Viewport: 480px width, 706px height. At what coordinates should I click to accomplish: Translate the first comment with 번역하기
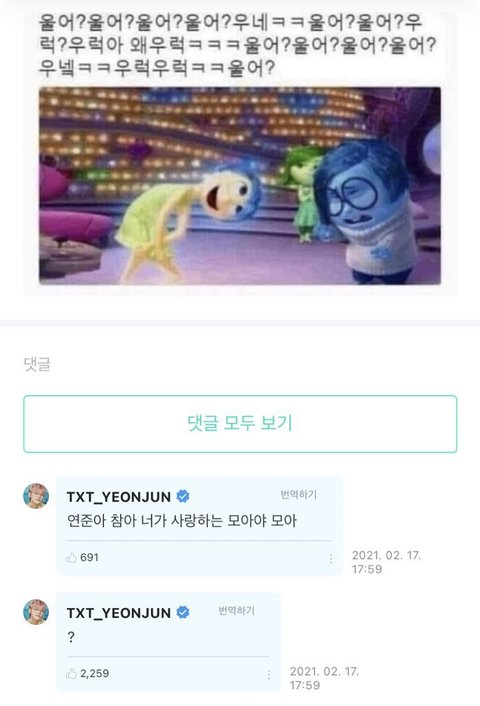tap(299, 495)
